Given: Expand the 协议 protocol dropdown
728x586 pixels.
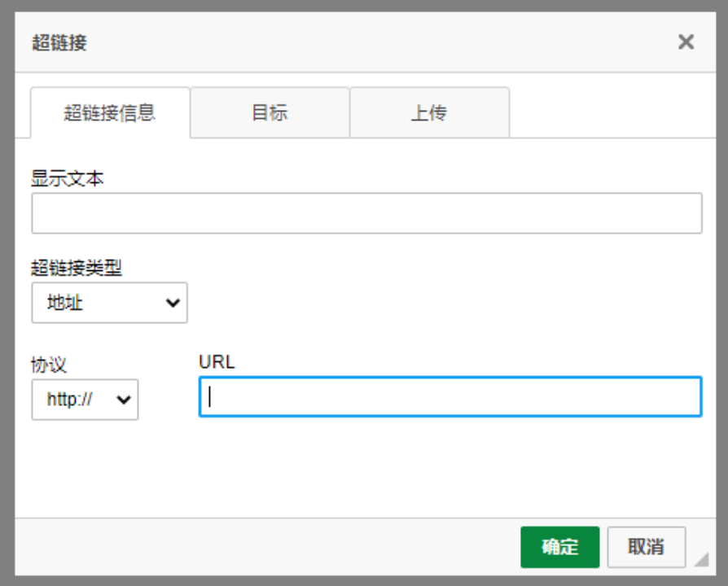Looking at the screenshot, I should tap(85, 400).
